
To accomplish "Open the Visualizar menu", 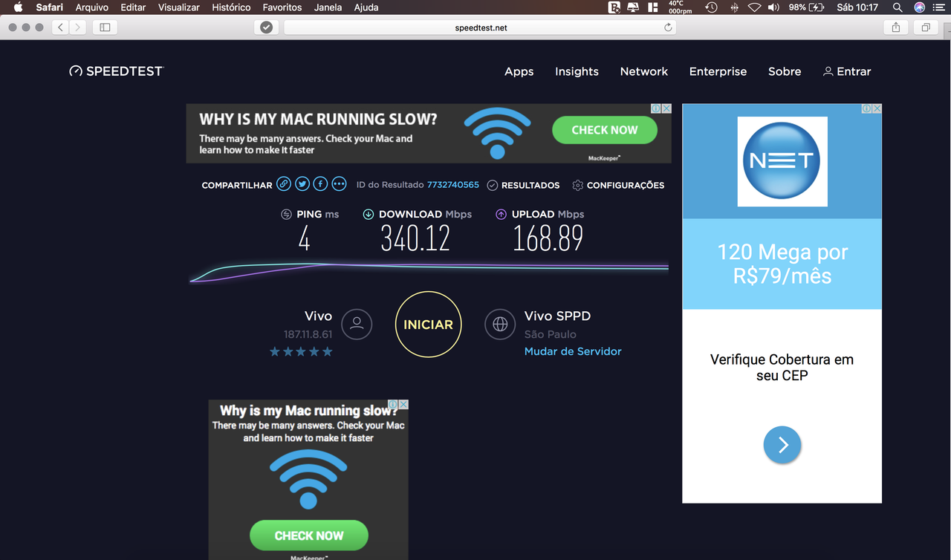I will click(179, 7).
